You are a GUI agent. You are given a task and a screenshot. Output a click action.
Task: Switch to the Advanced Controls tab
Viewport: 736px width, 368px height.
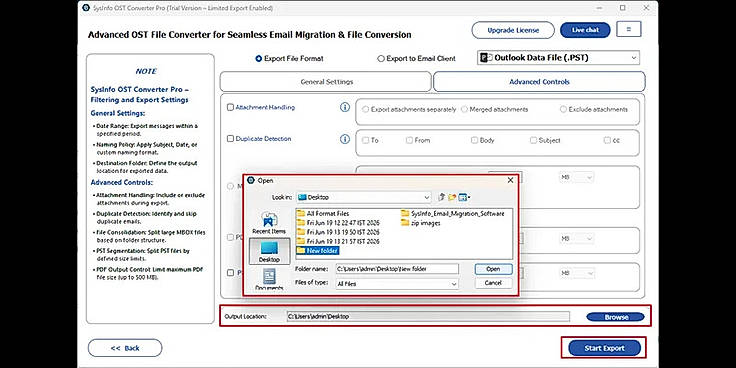tap(539, 82)
